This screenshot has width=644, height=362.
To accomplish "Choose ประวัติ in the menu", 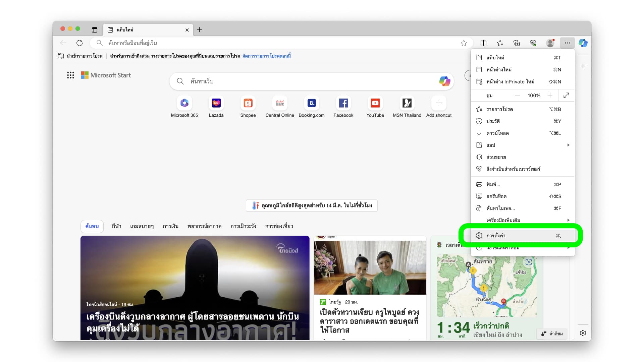I will point(493,121).
